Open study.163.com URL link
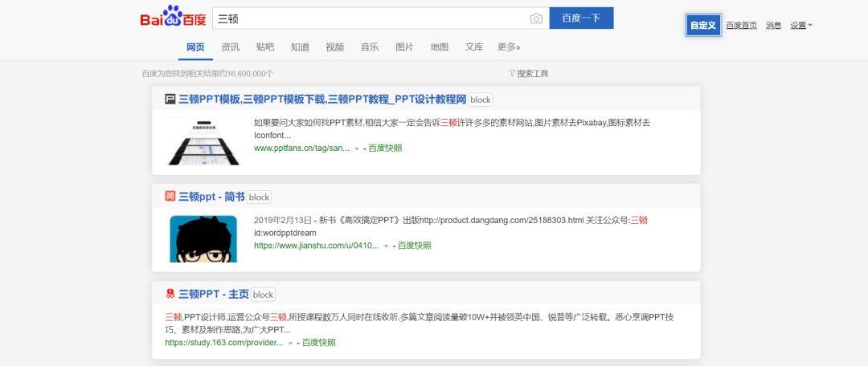868x366 pixels. [223, 343]
